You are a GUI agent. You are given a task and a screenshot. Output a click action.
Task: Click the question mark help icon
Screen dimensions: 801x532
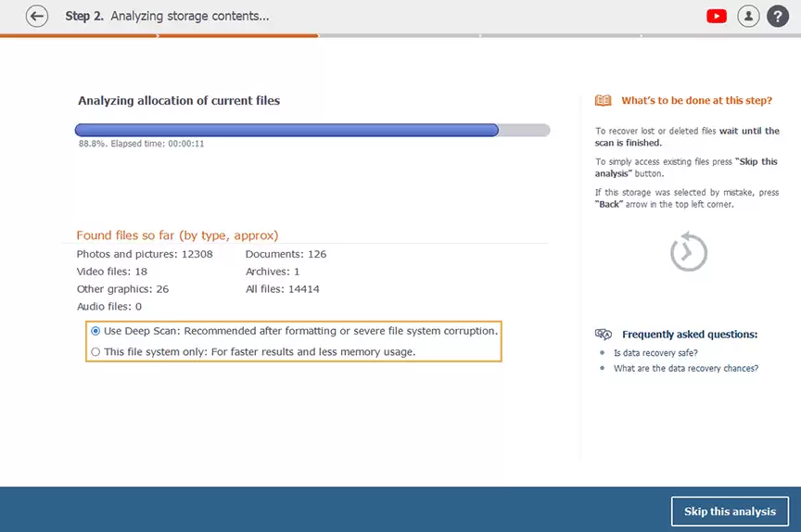tap(778, 17)
